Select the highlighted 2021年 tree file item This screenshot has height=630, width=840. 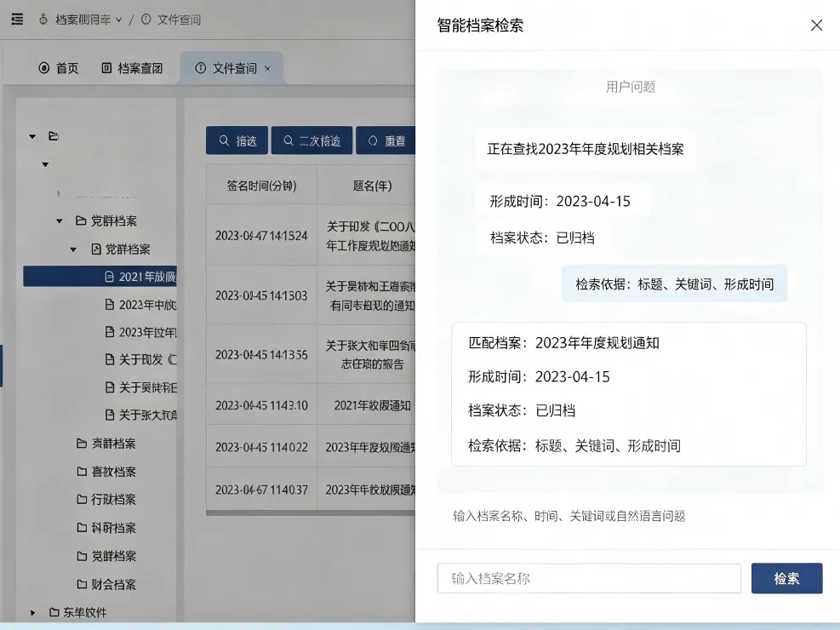coord(100,277)
